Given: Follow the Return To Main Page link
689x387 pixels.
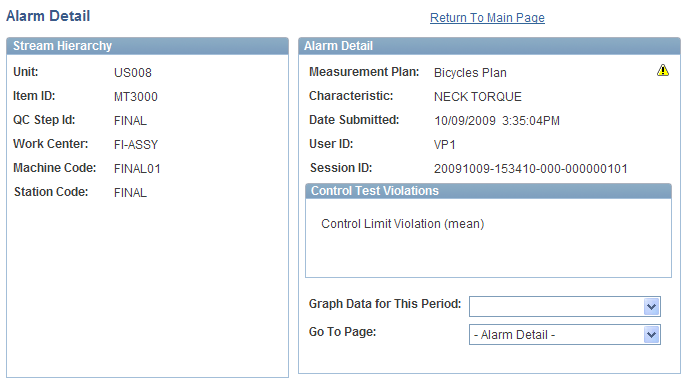Looking at the screenshot, I should [487, 18].
